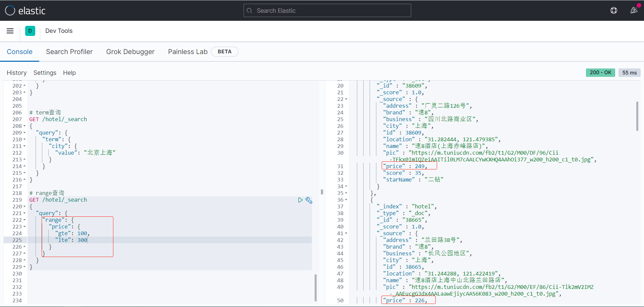Collapse the fold arrow at line 209
This screenshot has width=644, height=307.
24,133
